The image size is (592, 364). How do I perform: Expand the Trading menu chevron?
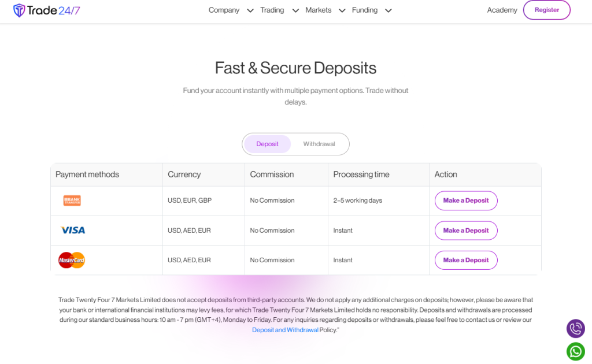pyautogui.click(x=295, y=10)
